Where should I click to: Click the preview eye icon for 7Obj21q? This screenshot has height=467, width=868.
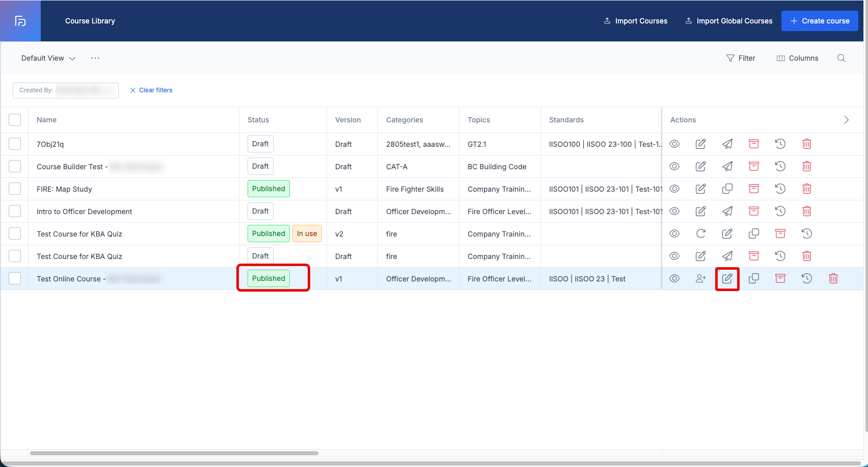point(674,144)
